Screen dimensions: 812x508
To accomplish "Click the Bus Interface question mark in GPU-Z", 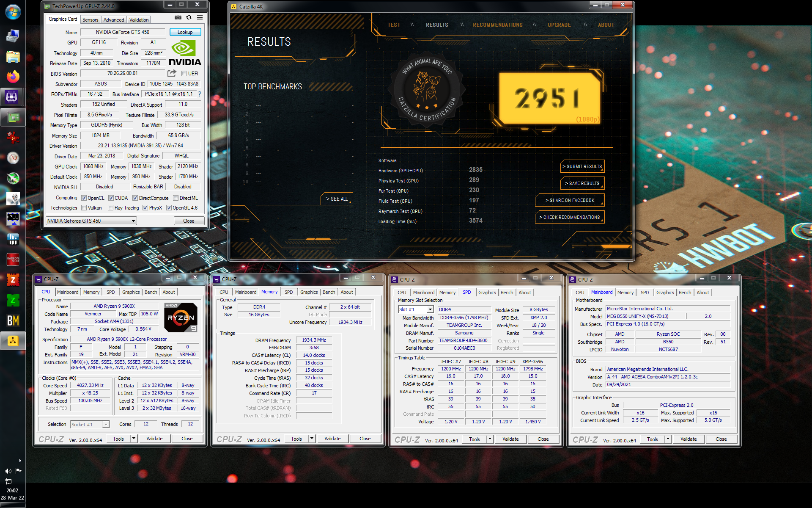I will click(x=200, y=94).
